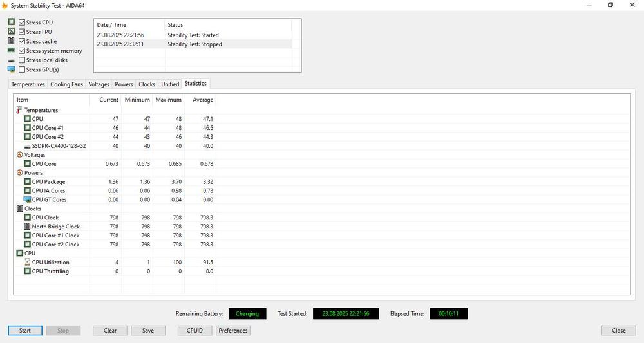Click the Date / Time column header
This screenshot has width=644, height=343.
coord(129,24)
